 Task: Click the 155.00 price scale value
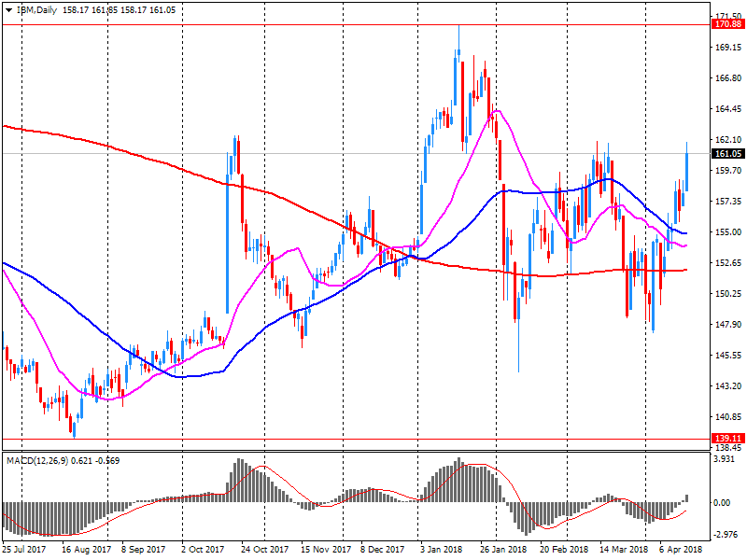pos(728,231)
